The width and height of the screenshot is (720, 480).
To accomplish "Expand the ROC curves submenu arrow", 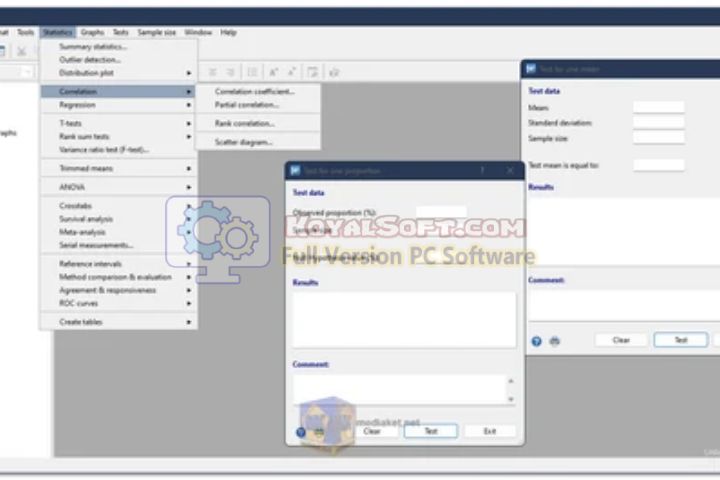I will click(188, 304).
